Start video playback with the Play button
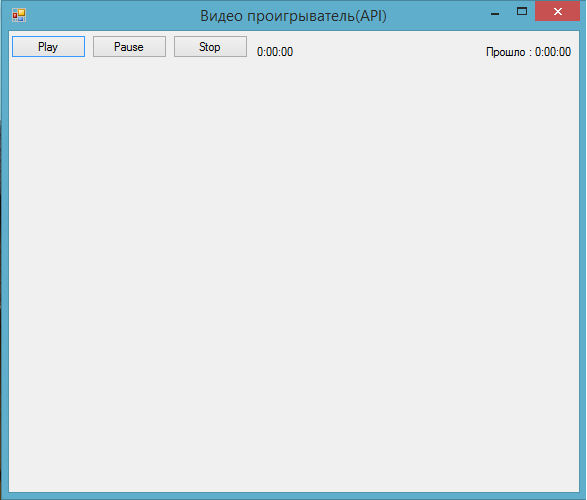This screenshot has height=500, width=587. pyautogui.click(x=48, y=47)
